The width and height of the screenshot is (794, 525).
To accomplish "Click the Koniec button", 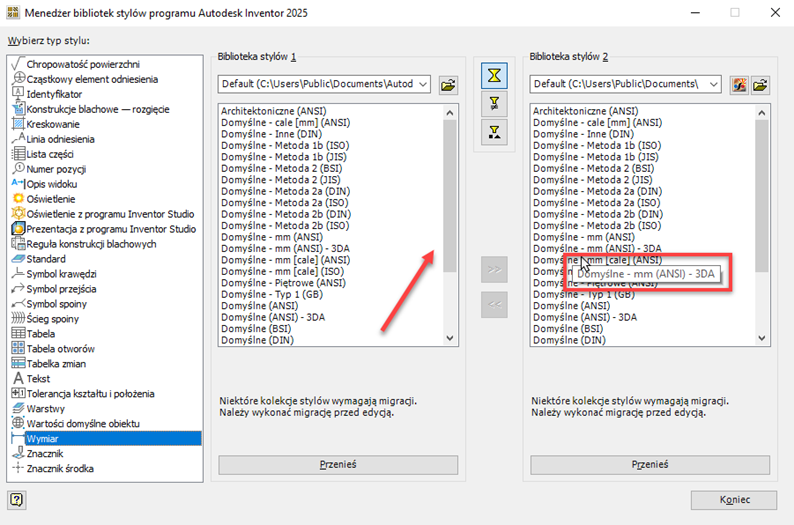I will [x=734, y=500].
